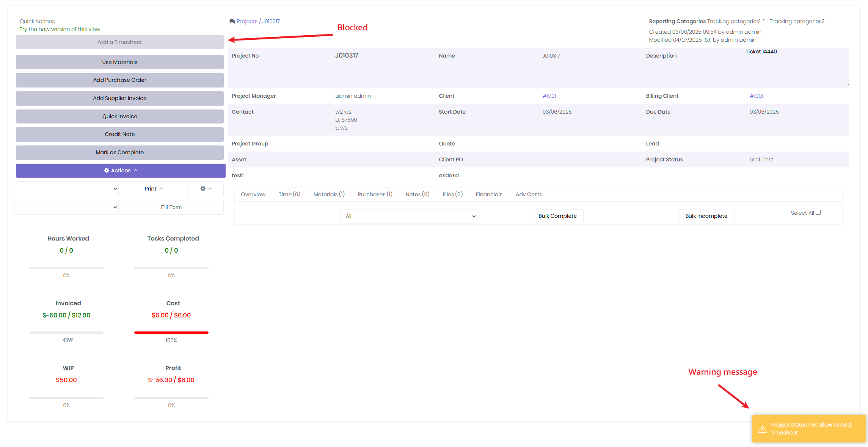Click the red Cost progress bar
The height and width of the screenshot is (447, 868).
pyautogui.click(x=171, y=333)
